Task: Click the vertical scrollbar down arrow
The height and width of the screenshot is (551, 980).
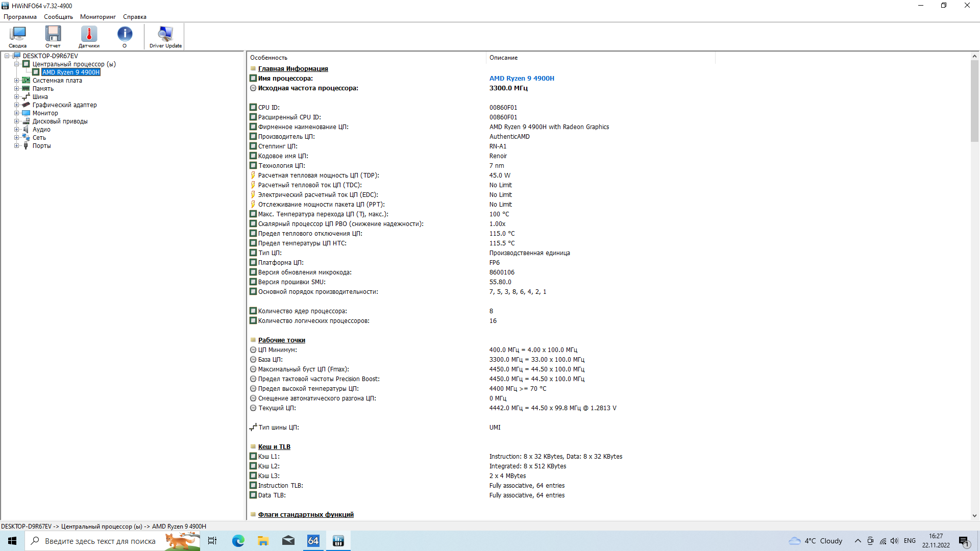Action: click(x=974, y=516)
